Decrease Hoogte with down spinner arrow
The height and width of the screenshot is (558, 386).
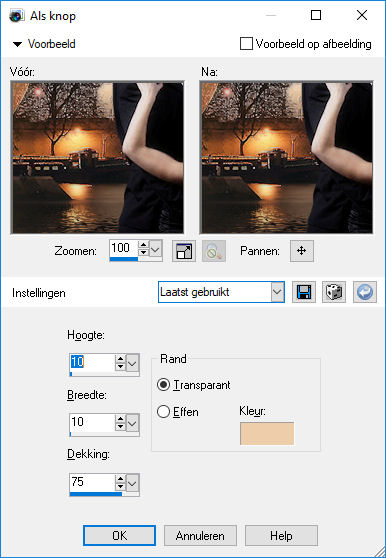tap(120, 367)
